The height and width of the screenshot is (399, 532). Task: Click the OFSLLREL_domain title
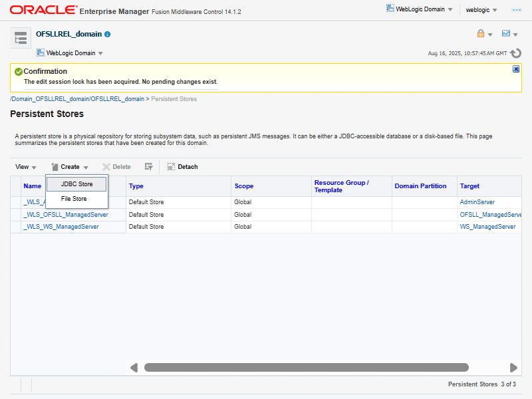pyautogui.click(x=69, y=35)
